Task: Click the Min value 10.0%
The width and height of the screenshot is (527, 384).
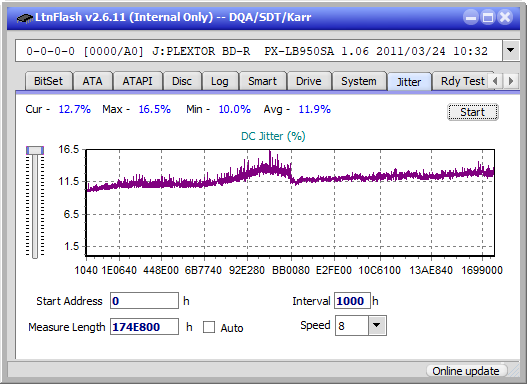Action: pyautogui.click(x=235, y=109)
